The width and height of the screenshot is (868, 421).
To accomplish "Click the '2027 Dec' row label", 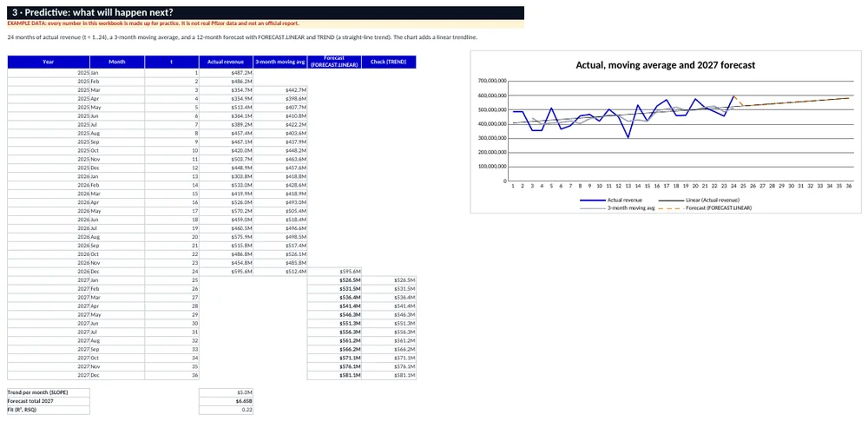I will [89, 375].
